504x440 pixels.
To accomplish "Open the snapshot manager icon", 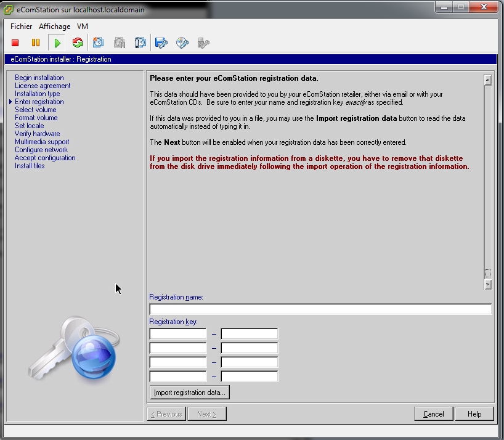I will click(x=140, y=43).
